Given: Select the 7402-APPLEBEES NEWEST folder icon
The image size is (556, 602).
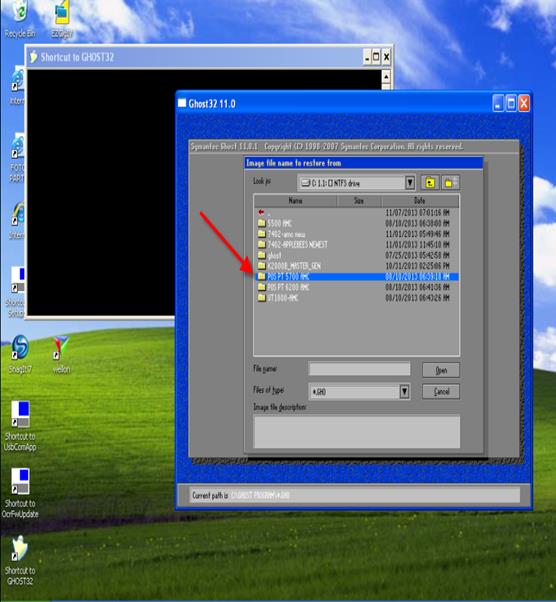Looking at the screenshot, I should point(262,244).
